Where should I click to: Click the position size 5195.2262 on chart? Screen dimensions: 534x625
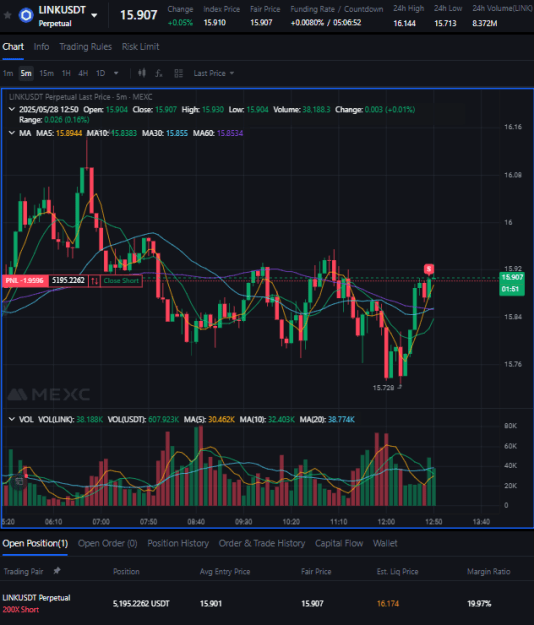click(68, 281)
